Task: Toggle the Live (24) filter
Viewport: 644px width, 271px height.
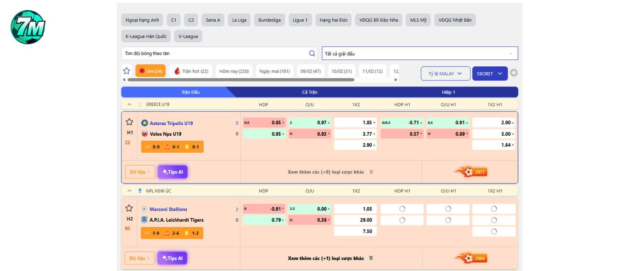Action: 150,71
